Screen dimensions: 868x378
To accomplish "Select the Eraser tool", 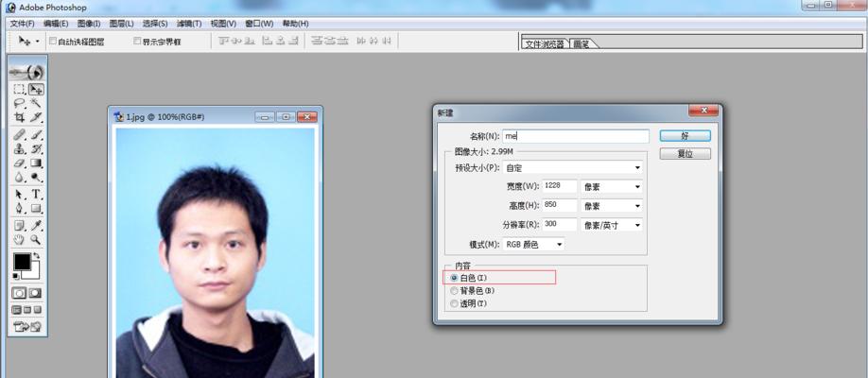I will [20, 163].
